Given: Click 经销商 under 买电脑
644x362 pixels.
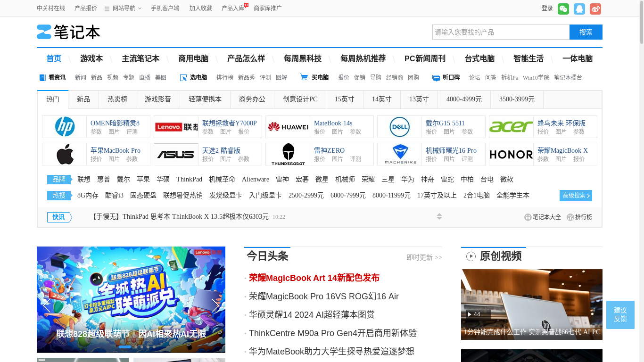Looking at the screenshot, I should 395,78.
